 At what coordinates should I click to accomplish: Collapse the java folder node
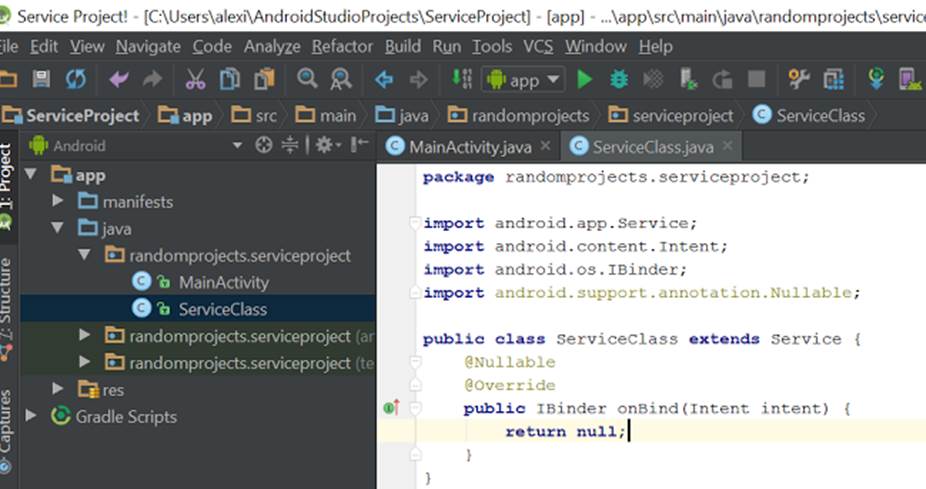[57, 227]
